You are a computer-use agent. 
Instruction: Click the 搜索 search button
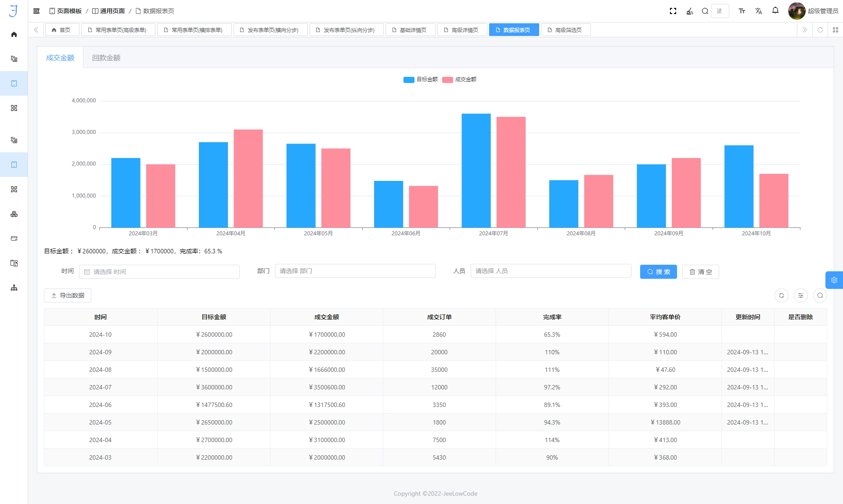658,272
